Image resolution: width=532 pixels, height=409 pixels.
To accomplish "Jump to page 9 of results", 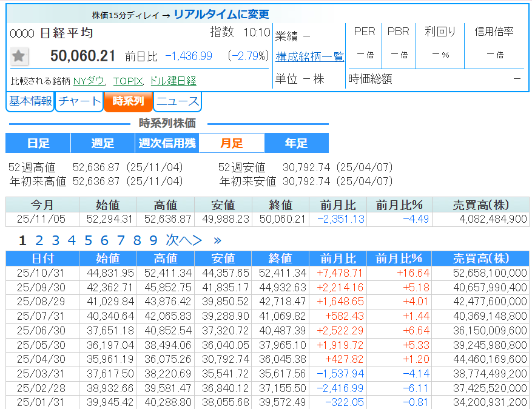I will (x=153, y=240).
